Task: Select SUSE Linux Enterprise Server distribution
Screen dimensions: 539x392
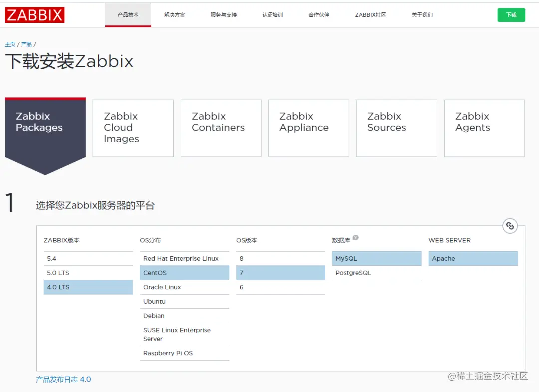Action: pos(184,334)
